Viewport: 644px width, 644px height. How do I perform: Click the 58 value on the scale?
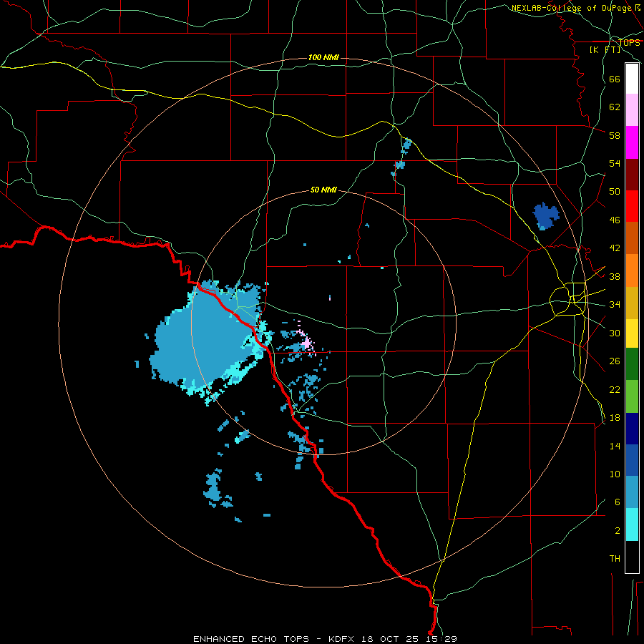tap(615, 135)
